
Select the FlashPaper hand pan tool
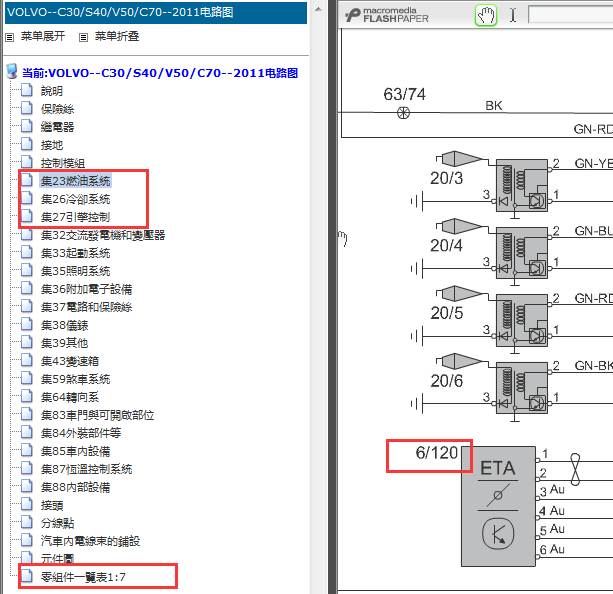point(486,16)
